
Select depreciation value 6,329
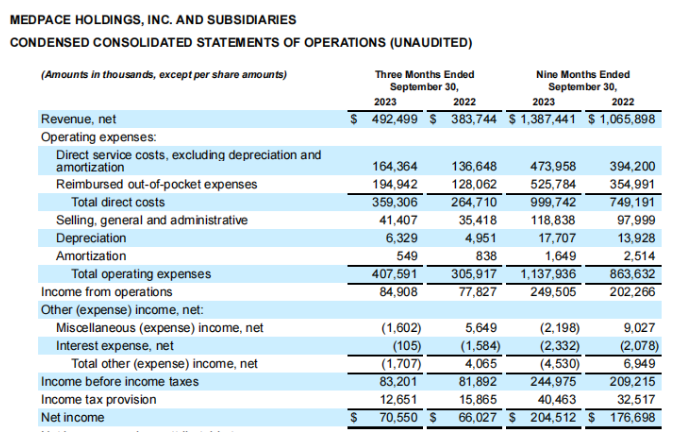[x=402, y=238]
